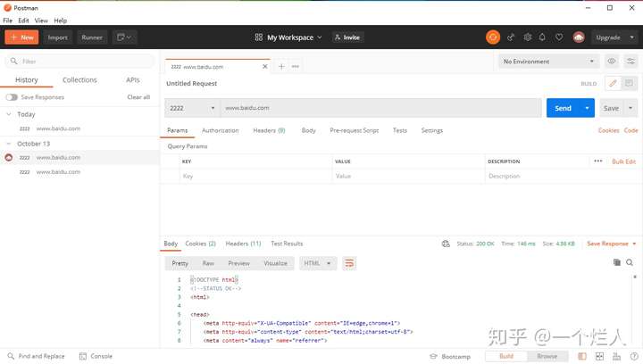This screenshot has height=364, width=643.
Task: Open the request method dropdown showing 2222
Action: pos(192,108)
